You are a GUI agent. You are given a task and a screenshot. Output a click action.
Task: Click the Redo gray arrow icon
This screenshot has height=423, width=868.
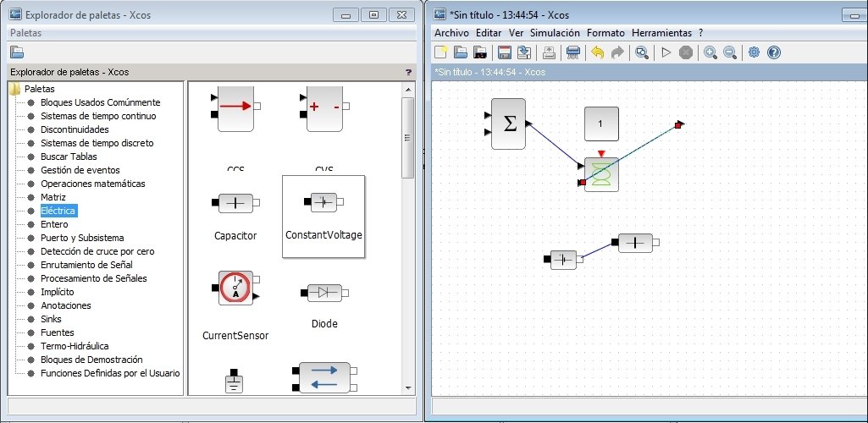pyautogui.click(x=617, y=52)
